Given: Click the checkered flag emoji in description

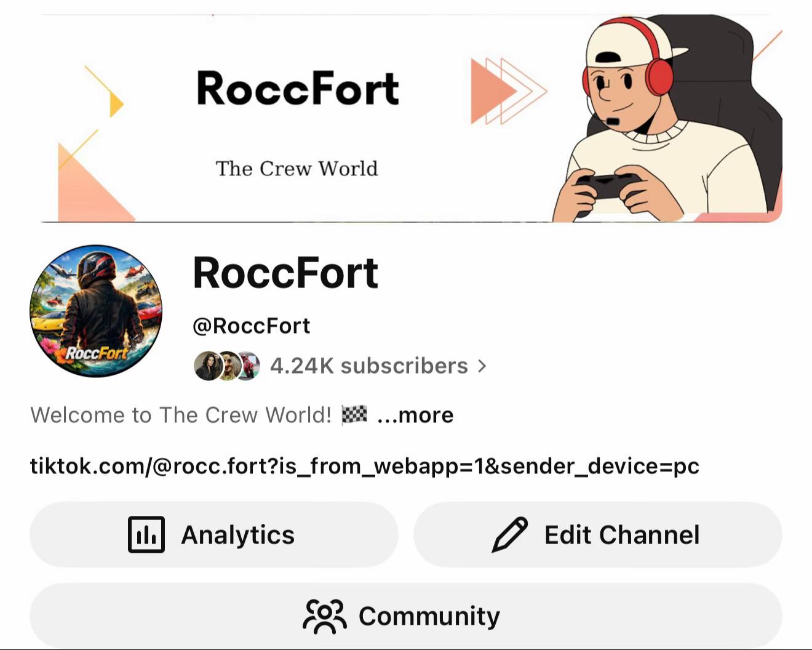Looking at the screenshot, I should click(354, 415).
